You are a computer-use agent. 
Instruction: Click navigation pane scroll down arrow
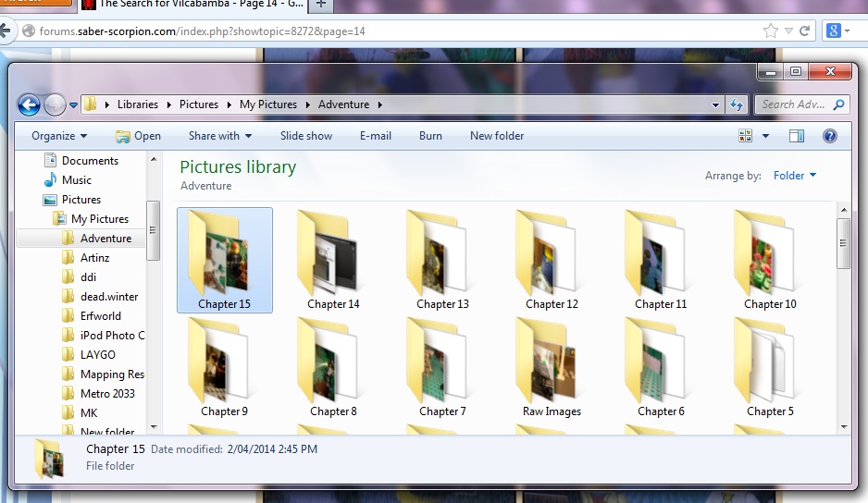pos(154,427)
